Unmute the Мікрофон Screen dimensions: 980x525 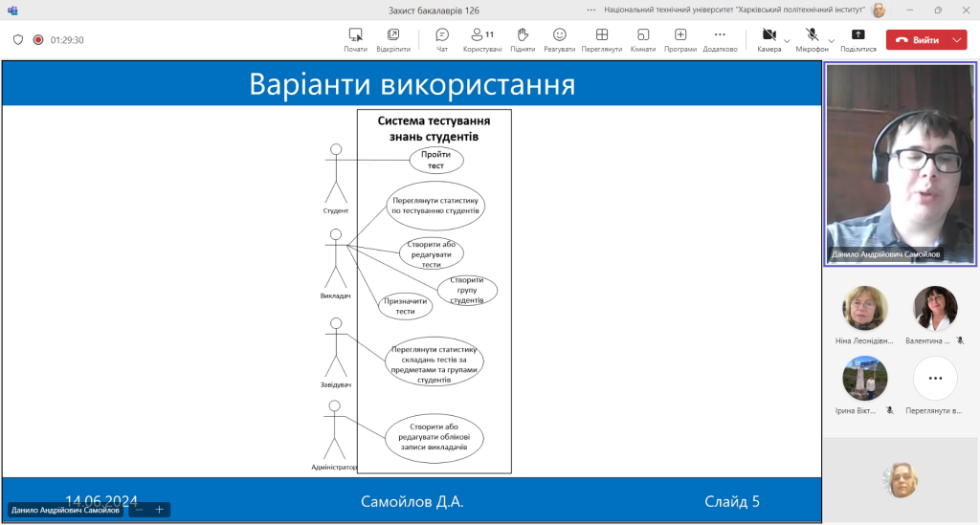(x=812, y=40)
